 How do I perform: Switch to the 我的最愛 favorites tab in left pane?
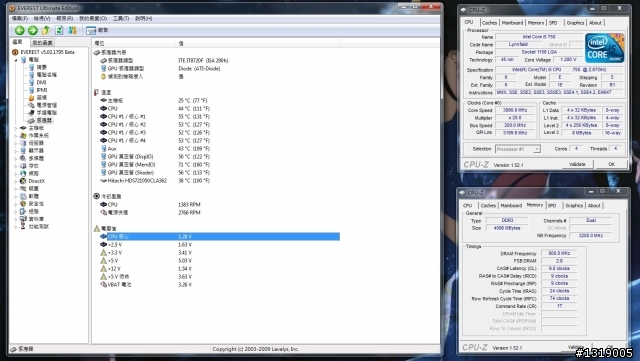click(42, 42)
